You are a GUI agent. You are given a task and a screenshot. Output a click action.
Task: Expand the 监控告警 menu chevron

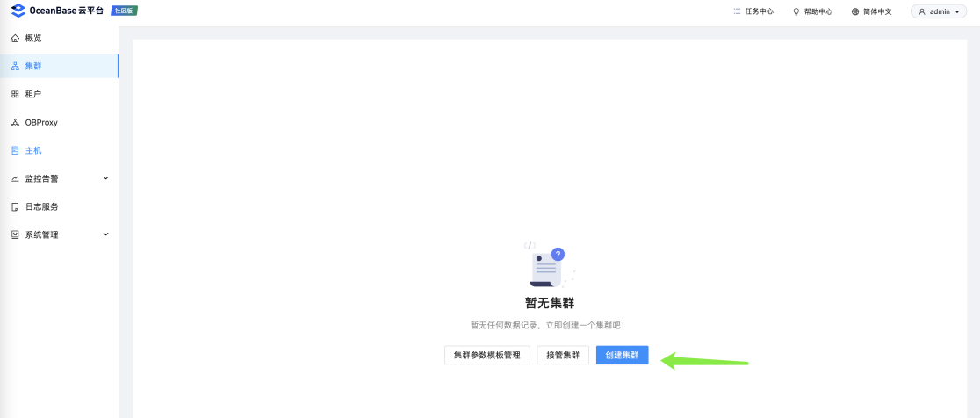tap(105, 178)
